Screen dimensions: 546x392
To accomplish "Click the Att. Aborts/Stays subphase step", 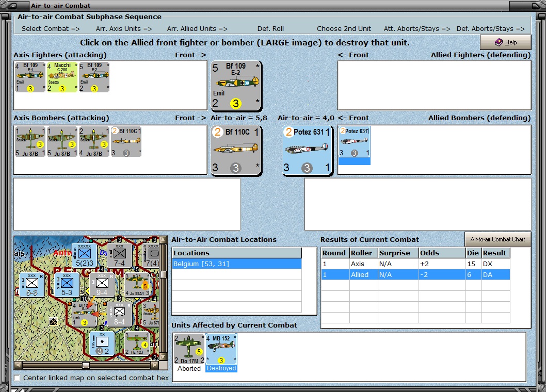I will click(x=417, y=28).
